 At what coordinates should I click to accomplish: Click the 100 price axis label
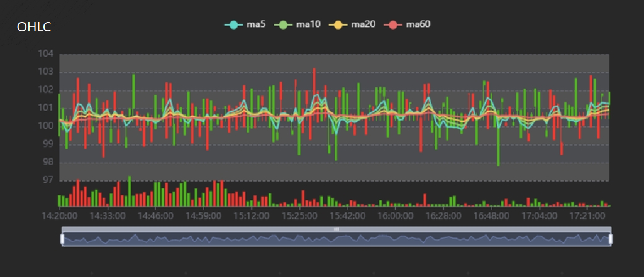(x=46, y=126)
